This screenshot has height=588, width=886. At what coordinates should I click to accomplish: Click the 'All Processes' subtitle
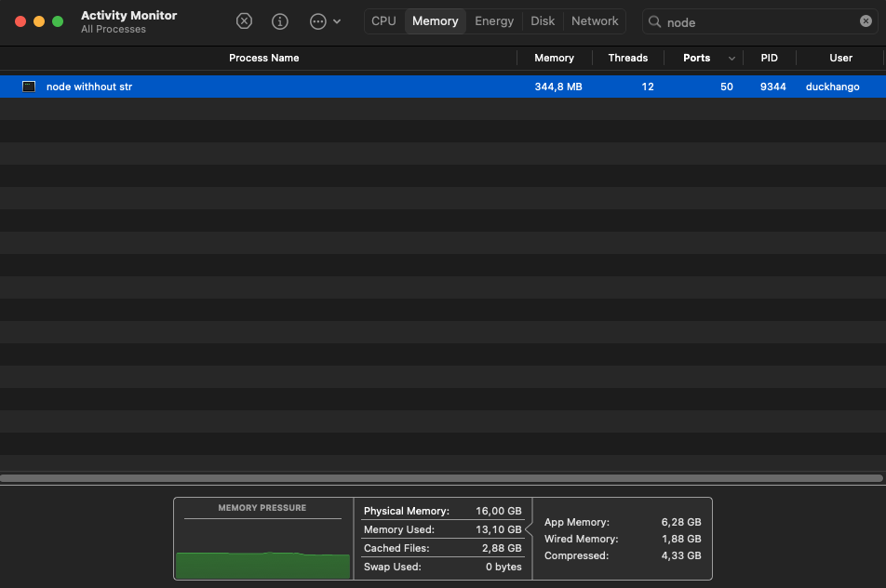click(113, 30)
